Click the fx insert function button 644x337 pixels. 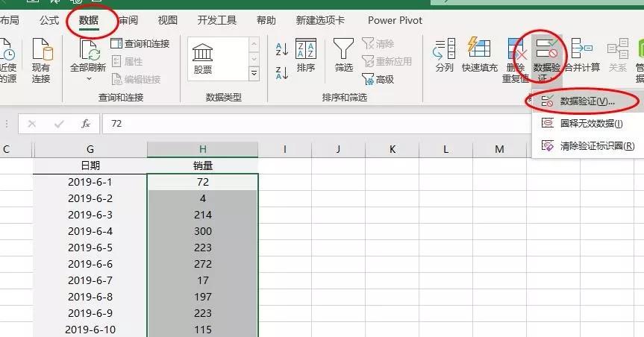click(85, 124)
